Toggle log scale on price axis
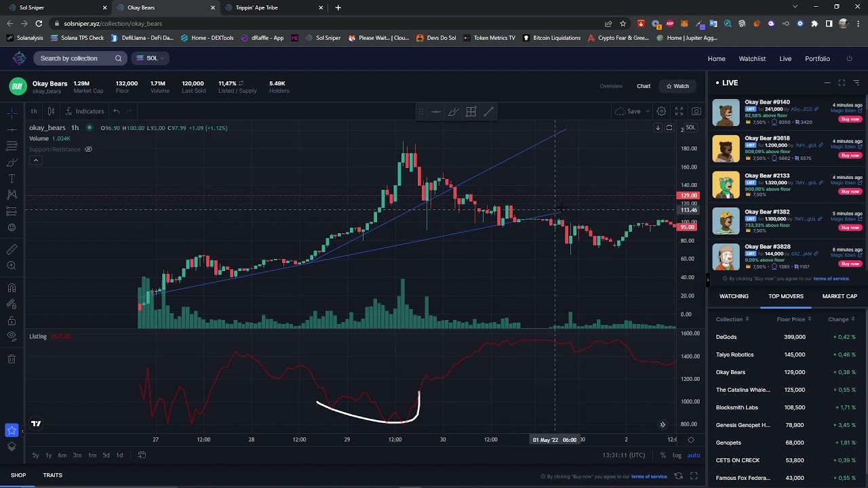This screenshot has width=868, height=488. [677, 455]
